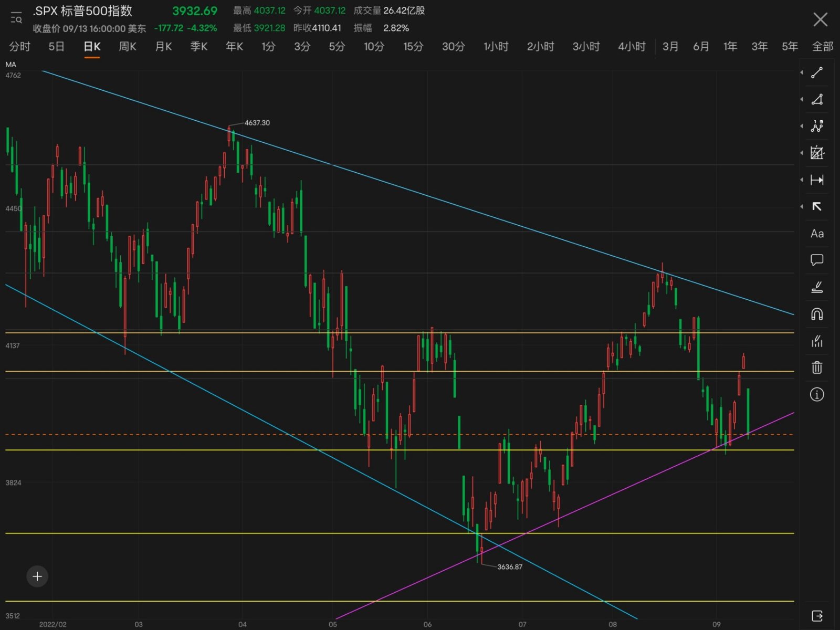Select 1分 interval tab
Image resolution: width=840 pixels, height=630 pixels.
(x=268, y=47)
